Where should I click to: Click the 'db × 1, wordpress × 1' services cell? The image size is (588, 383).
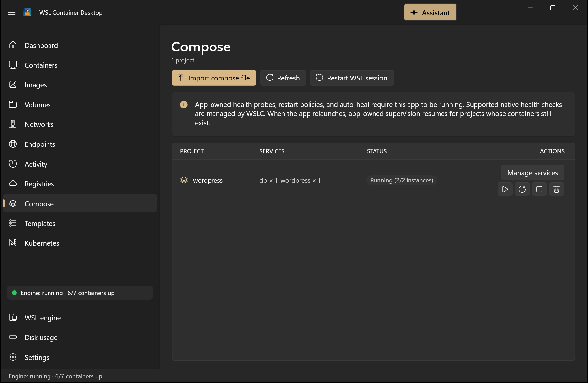point(290,180)
